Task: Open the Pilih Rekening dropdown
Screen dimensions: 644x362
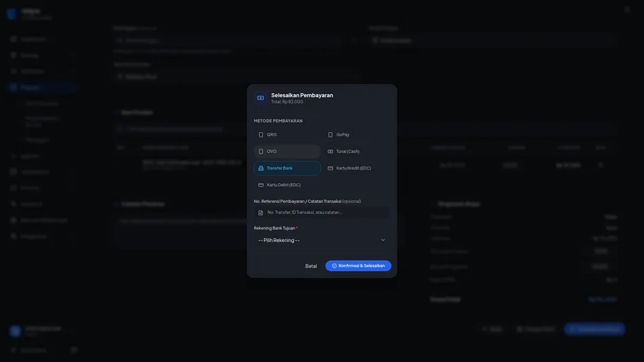Action: point(321,240)
